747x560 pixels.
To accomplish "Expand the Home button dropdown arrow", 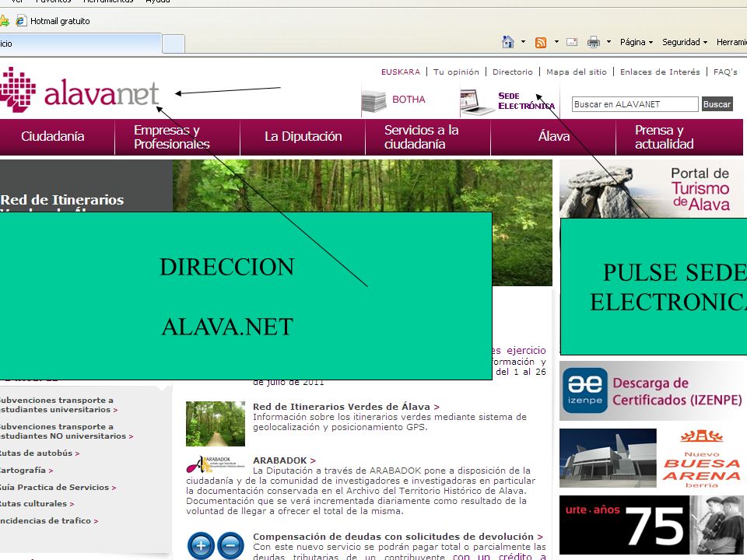I will click(523, 42).
